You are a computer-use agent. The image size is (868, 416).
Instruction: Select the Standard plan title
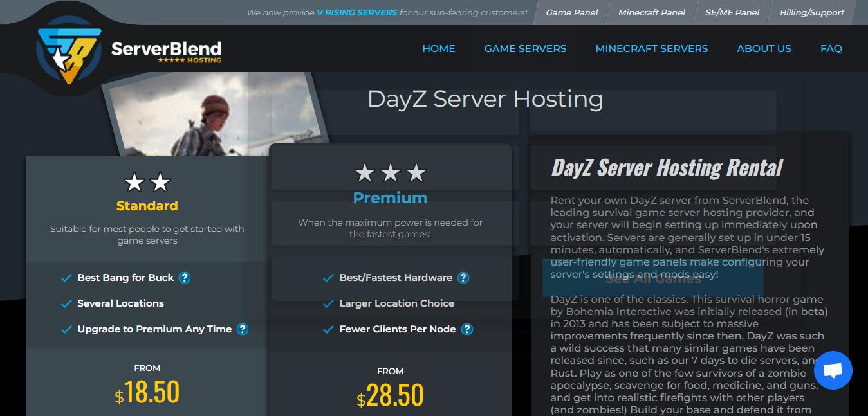[x=147, y=206]
